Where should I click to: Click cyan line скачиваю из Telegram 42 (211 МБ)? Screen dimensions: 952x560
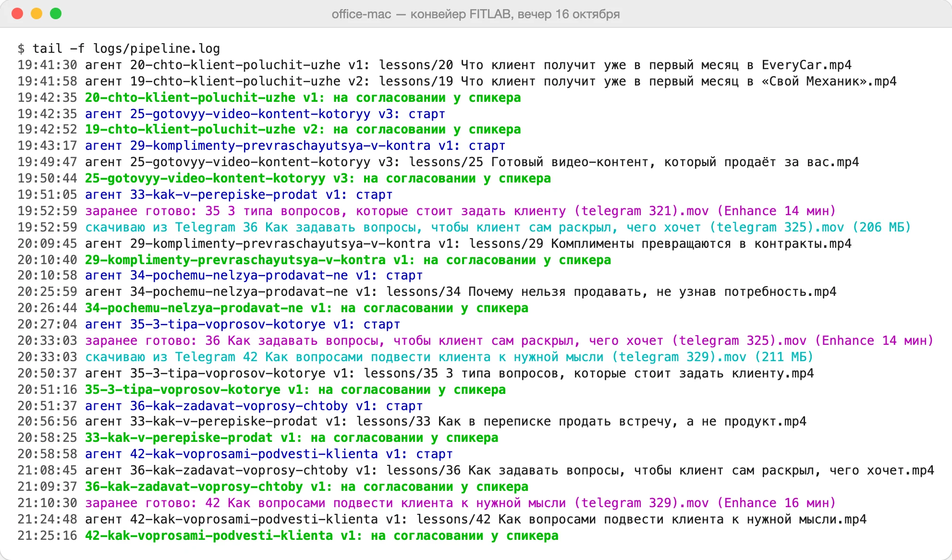coord(416,357)
